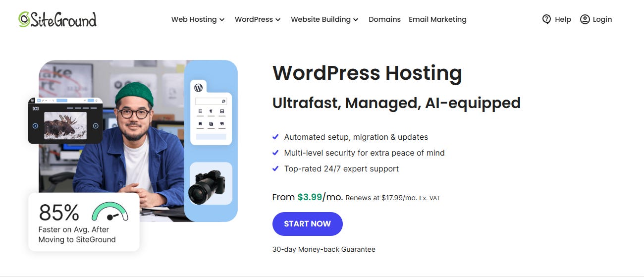Image resolution: width=644 pixels, height=279 pixels.
Task: Open the Help link
Action: (557, 19)
